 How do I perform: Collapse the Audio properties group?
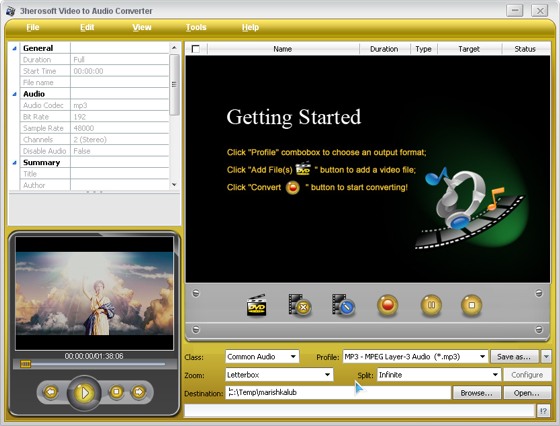15,94
